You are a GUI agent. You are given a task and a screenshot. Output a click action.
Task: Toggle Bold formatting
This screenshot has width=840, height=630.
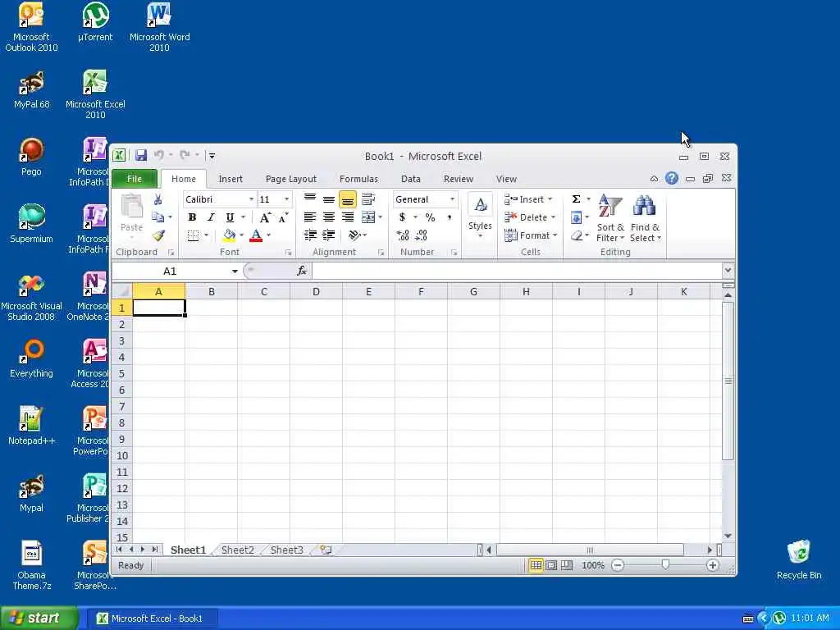[x=192, y=217]
